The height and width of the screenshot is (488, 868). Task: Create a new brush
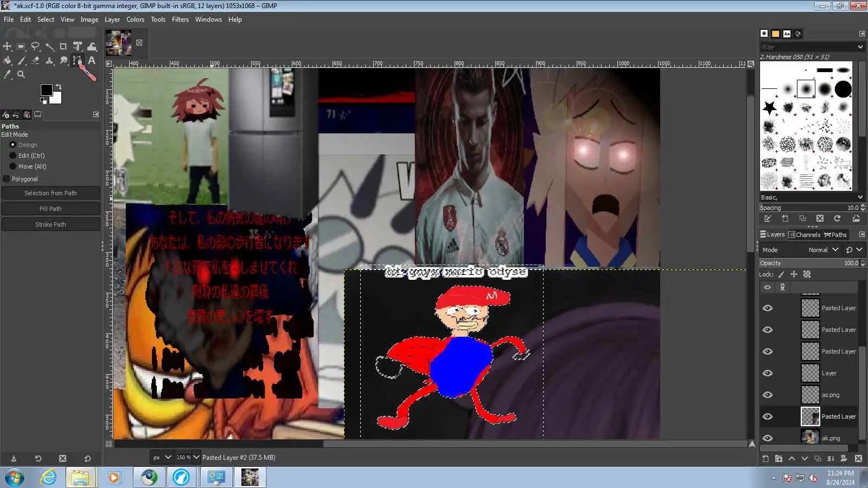tap(785, 219)
